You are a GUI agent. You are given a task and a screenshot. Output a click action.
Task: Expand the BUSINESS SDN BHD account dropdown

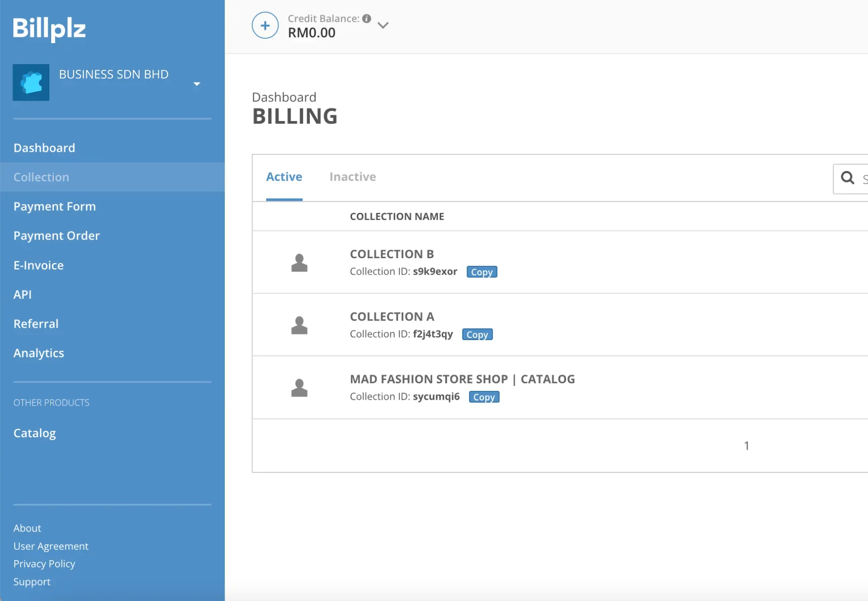click(x=197, y=84)
